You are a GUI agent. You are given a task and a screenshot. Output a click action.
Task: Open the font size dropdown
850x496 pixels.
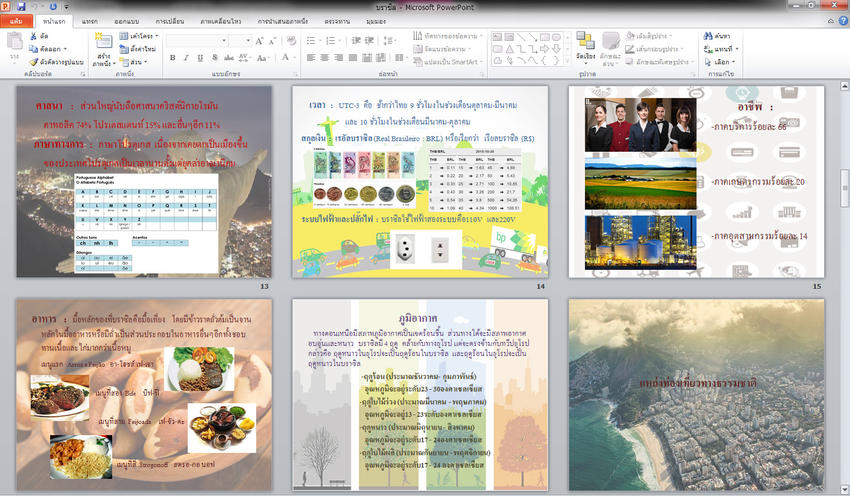(x=248, y=41)
